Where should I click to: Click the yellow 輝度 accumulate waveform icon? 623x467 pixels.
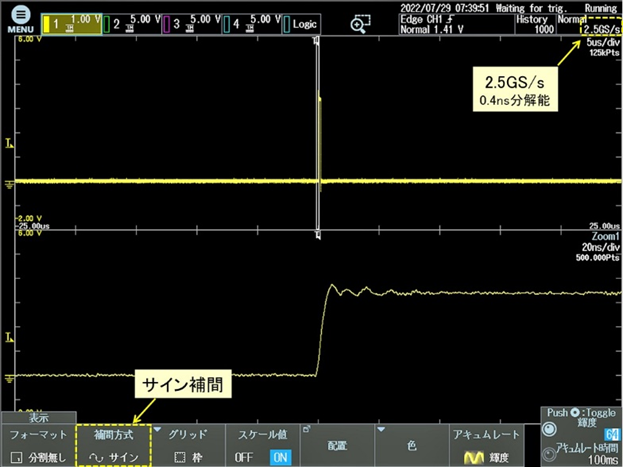click(474, 457)
